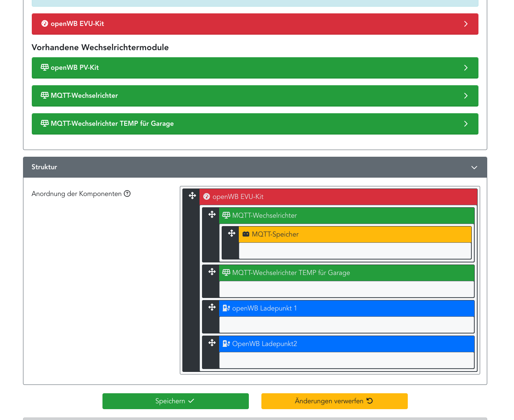Save settings with Speichern button
This screenshot has height=420, width=514.
pos(176,401)
